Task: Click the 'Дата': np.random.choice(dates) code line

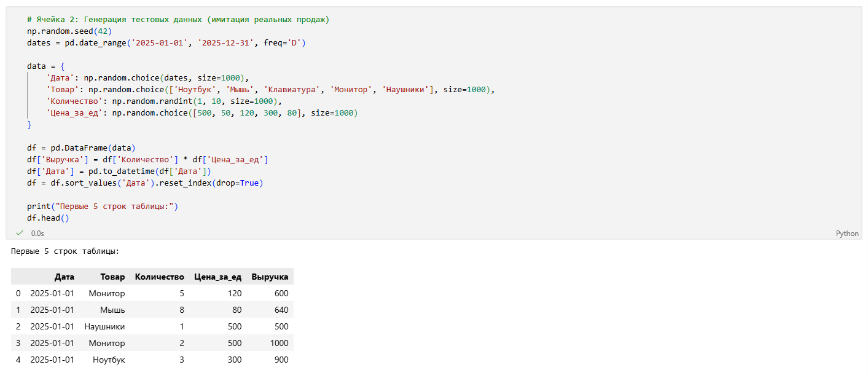Action: click(146, 78)
